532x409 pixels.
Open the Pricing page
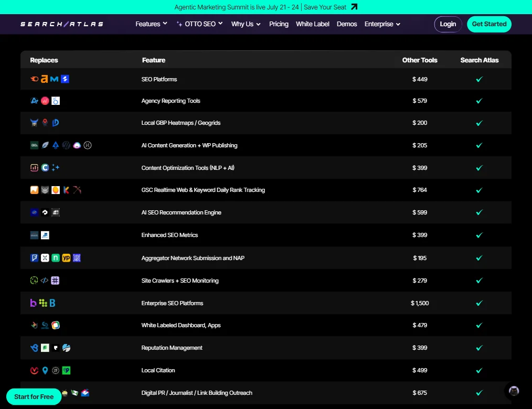279,24
